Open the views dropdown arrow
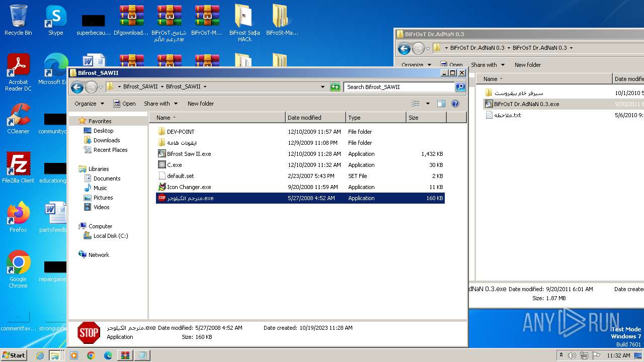Screen dimensions: 644x362 pos(428,104)
